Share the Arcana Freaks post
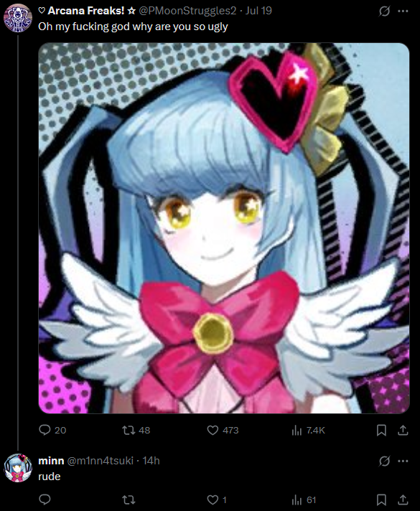Image resolution: width=420 pixels, height=511 pixels. click(x=403, y=430)
